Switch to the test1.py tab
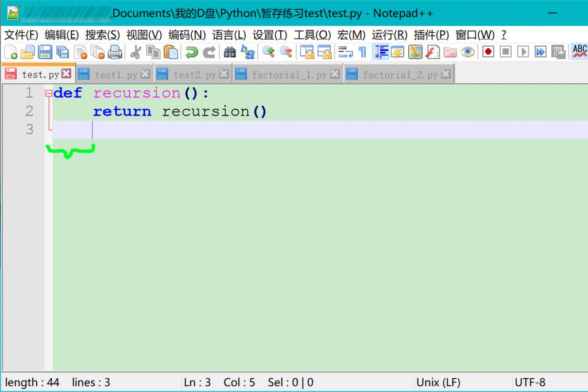 click(115, 74)
